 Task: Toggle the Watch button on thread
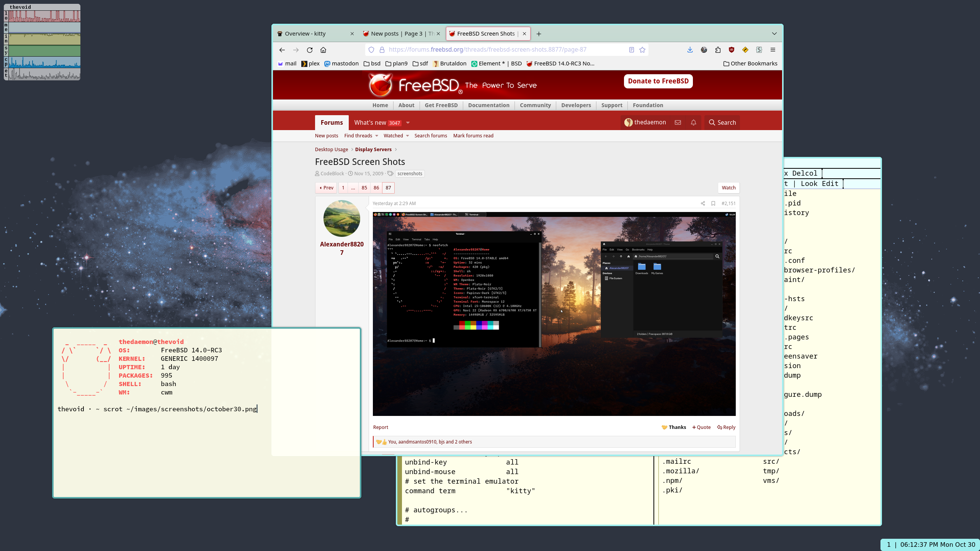click(728, 188)
